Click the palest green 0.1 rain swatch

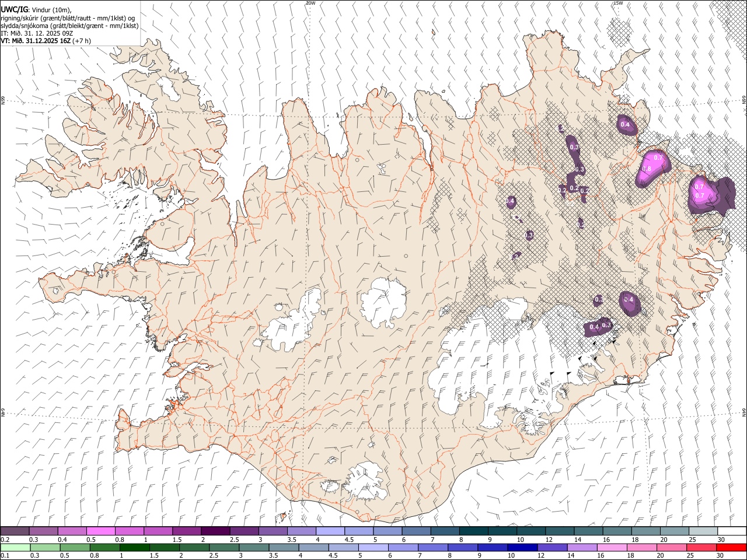16,547
